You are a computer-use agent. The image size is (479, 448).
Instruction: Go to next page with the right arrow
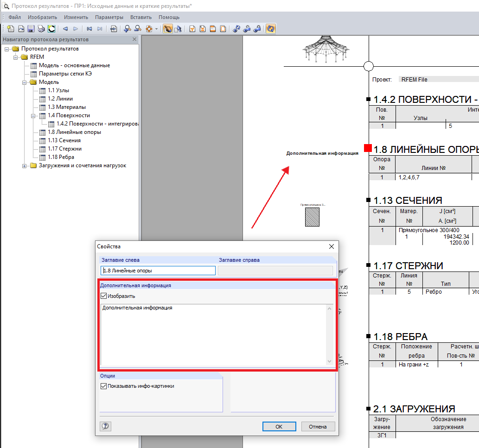[x=76, y=29]
